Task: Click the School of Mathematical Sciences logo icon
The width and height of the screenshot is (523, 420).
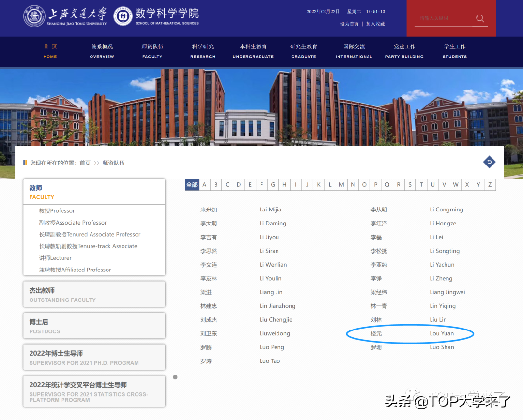Action: 123,15
